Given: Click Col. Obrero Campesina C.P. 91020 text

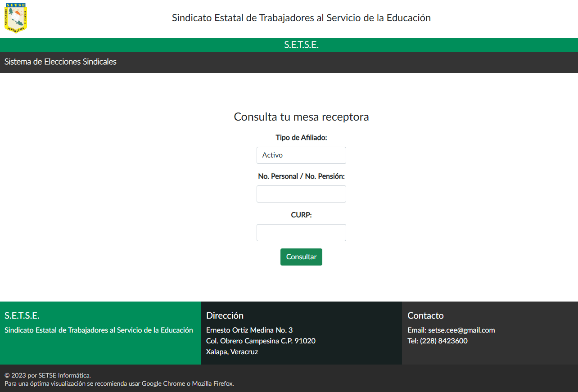Looking at the screenshot, I should pyautogui.click(x=261, y=341).
